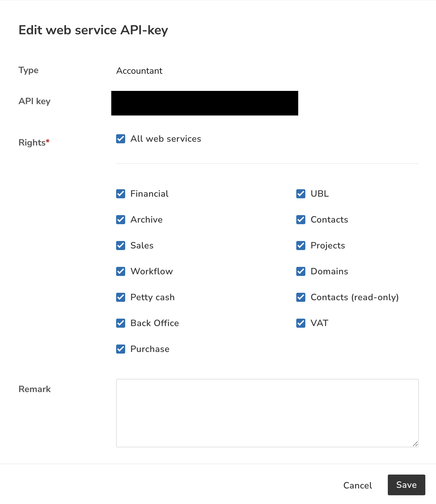Click into the Remark text area
This screenshot has width=436, height=504.
[x=267, y=413]
